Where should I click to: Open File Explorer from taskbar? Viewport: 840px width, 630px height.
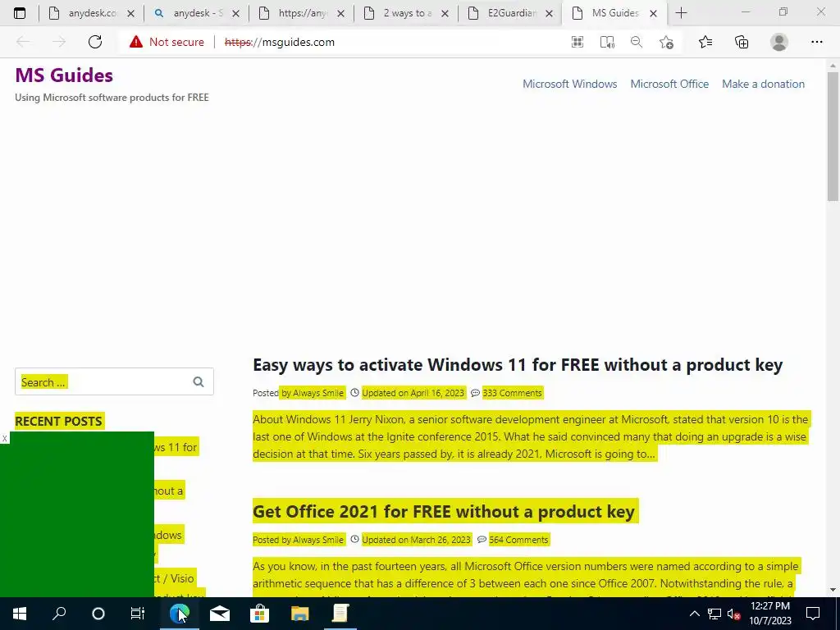pos(300,614)
